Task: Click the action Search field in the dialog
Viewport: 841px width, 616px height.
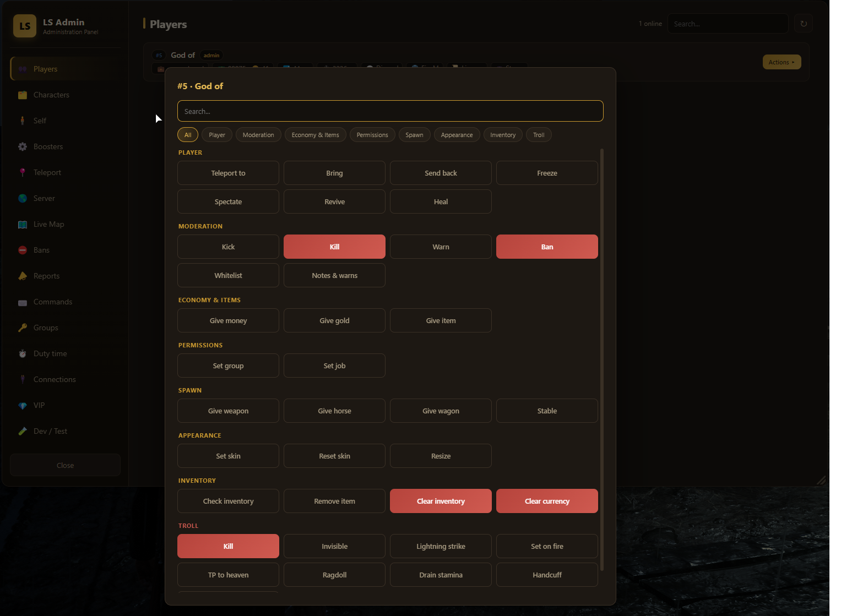Action: click(390, 111)
